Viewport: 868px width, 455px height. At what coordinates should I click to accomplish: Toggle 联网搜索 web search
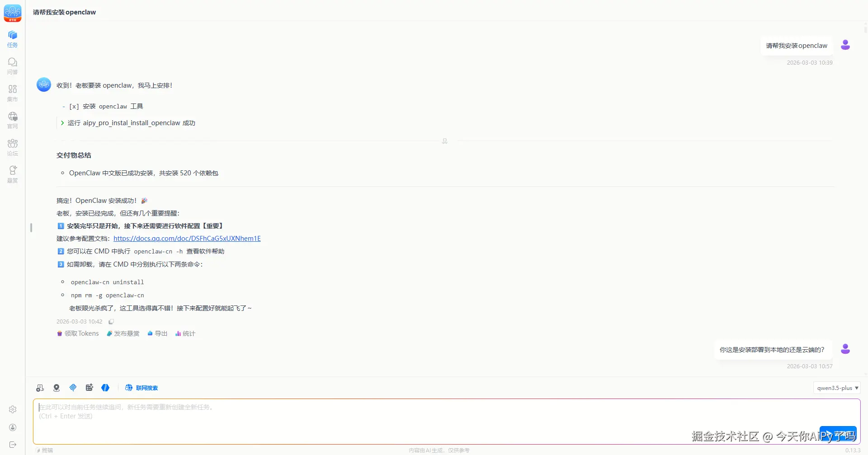[x=142, y=388]
